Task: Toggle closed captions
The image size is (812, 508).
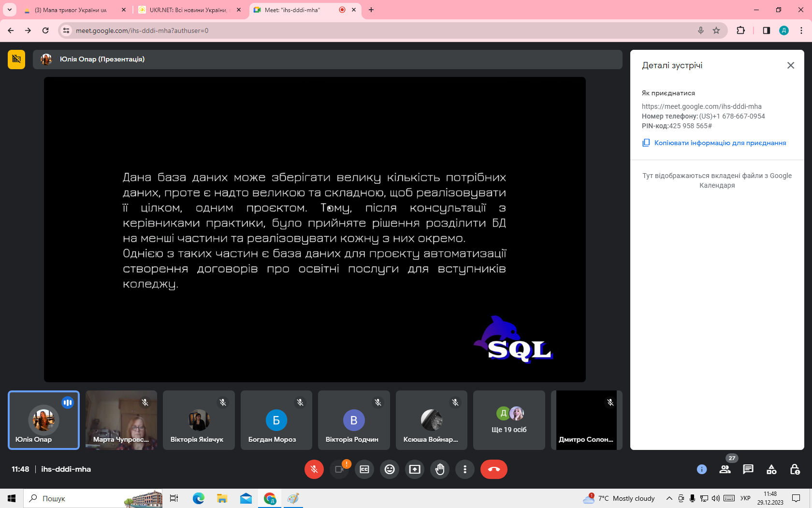Action: (x=364, y=469)
